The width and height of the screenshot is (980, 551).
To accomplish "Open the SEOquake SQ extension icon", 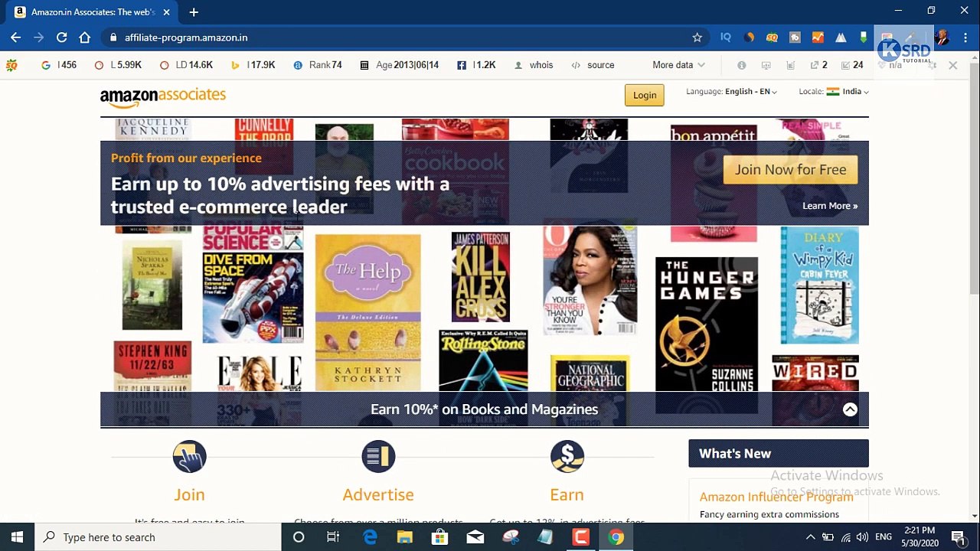I will (x=772, y=37).
